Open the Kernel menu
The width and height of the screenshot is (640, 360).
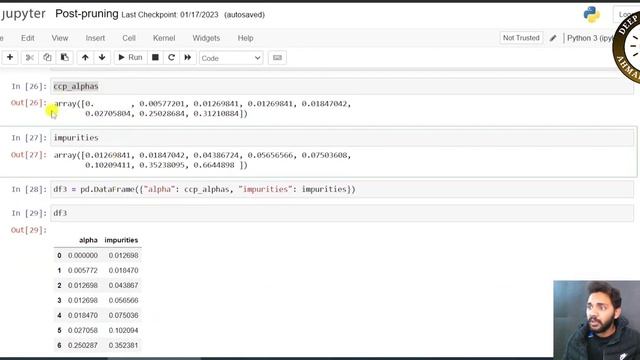pyautogui.click(x=164, y=38)
